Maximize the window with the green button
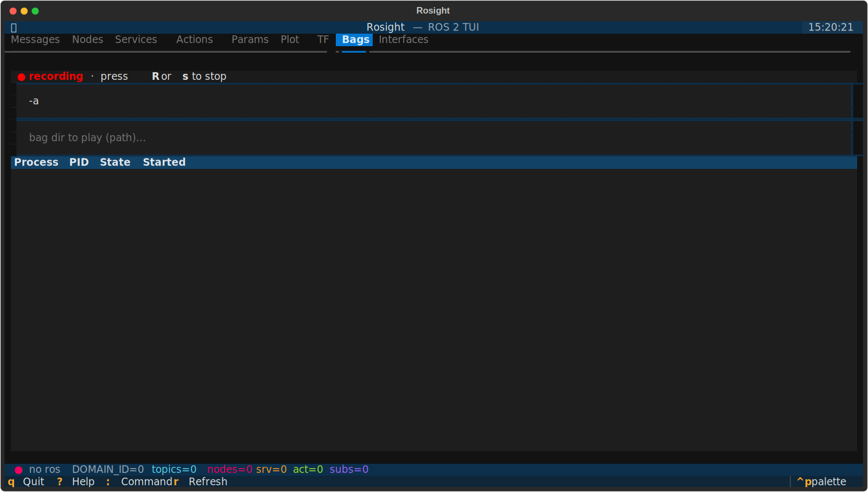This screenshot has width=868, height=492. [x=35, y=11]
